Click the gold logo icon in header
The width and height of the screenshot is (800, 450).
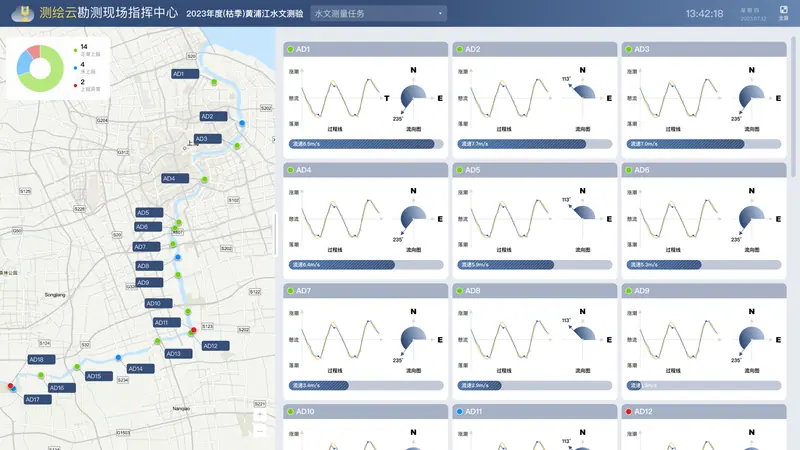tap(23, 13)
